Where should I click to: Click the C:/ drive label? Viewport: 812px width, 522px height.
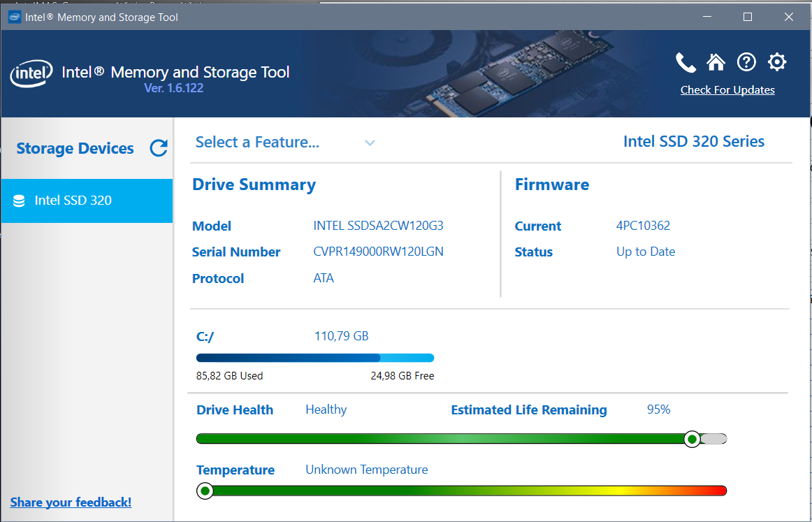(205, 337)
